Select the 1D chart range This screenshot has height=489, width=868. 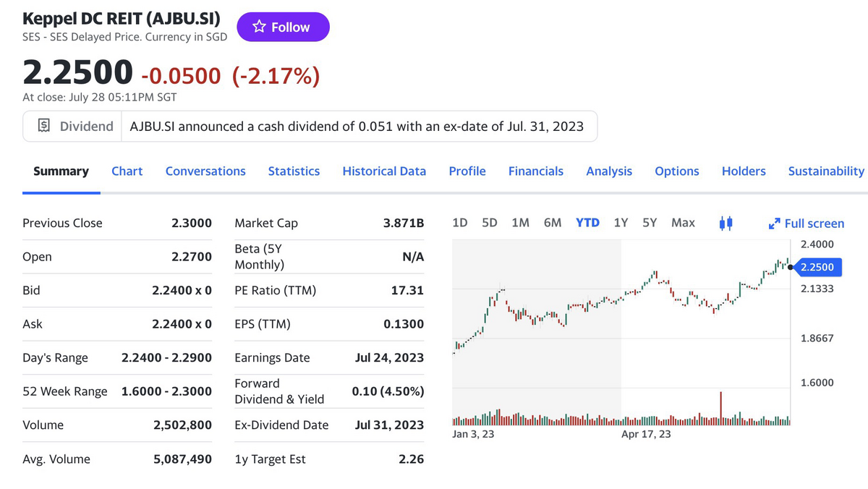pyautogui.click(x=459, y=223)
